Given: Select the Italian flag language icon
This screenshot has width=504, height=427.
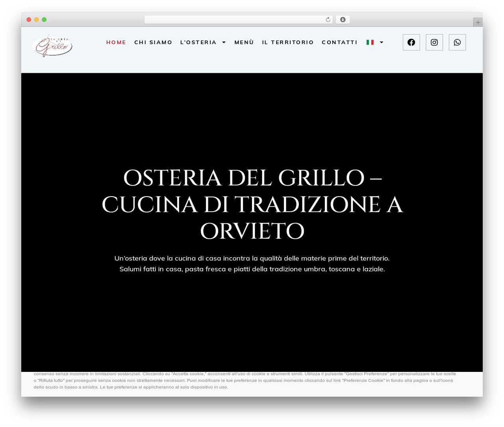Looking at the screenshot, I should coord(370,42).
